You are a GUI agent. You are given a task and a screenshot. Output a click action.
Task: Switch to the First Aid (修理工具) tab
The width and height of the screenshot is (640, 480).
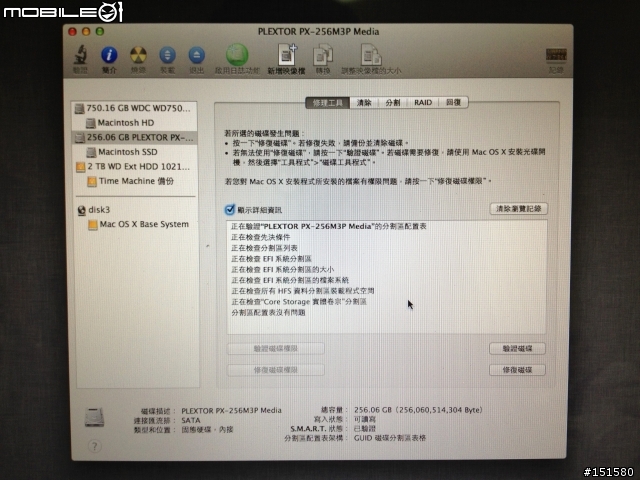(327, 102)
